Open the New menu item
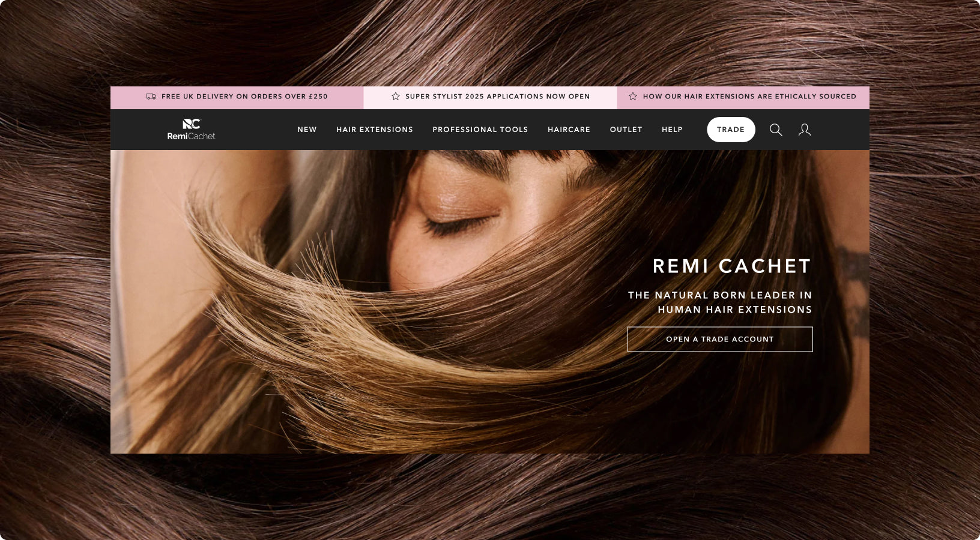The image size is (980, 540). pos(307,130)
